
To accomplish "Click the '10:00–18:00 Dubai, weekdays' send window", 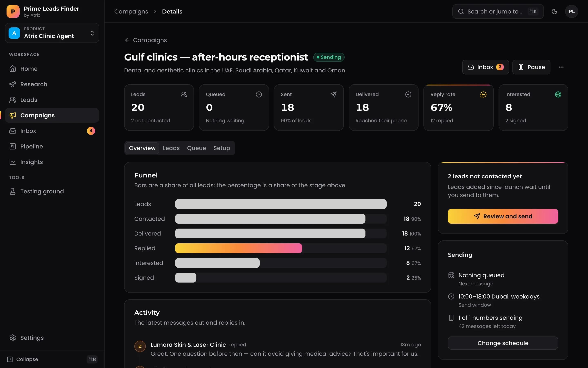I will coord(499,296).
